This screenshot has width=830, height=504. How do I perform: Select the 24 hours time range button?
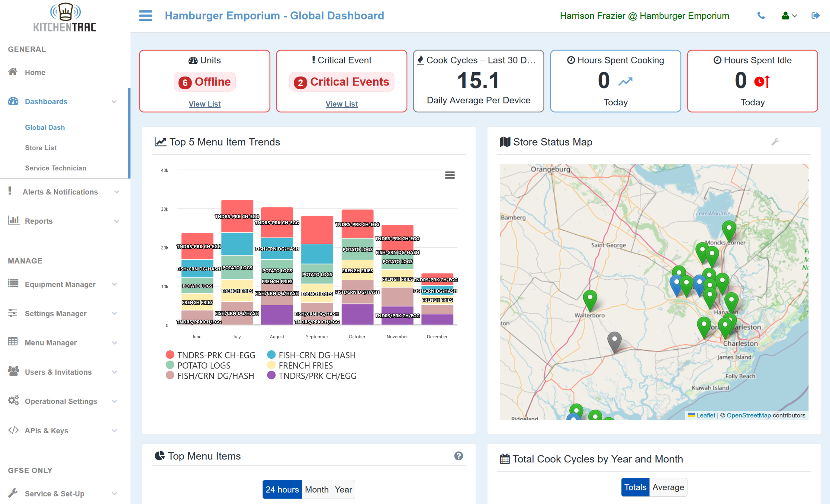coord(282,489)
